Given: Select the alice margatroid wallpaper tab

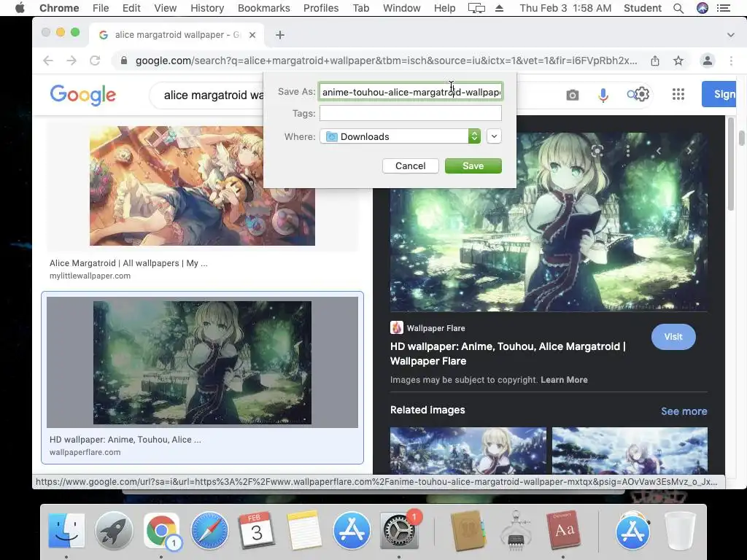Looking at the screenshot, I should click(177, 35).
